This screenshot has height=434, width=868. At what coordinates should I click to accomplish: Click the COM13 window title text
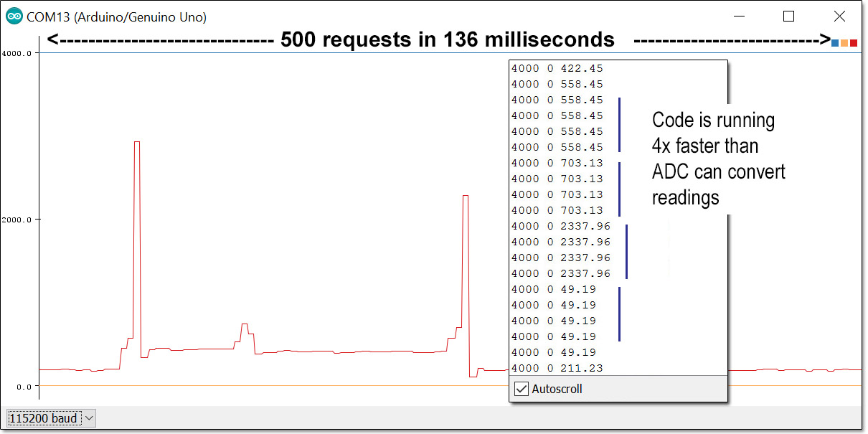[116, 17]
